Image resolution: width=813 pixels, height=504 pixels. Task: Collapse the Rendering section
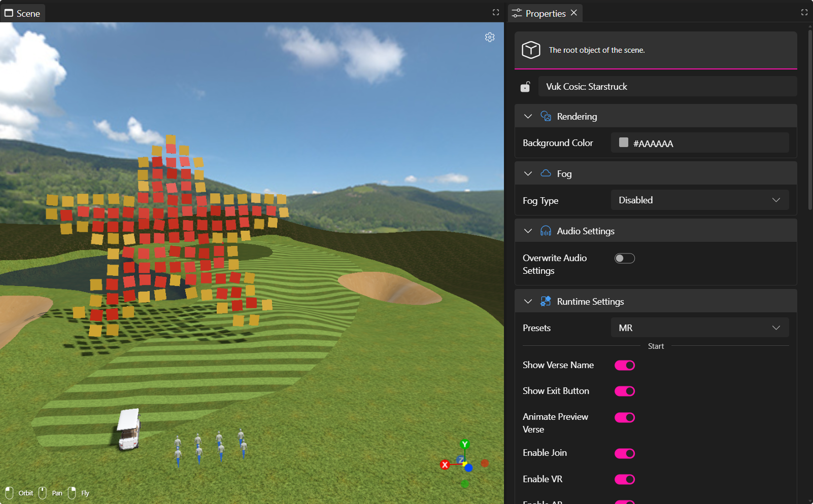click(x=528, y=117)
